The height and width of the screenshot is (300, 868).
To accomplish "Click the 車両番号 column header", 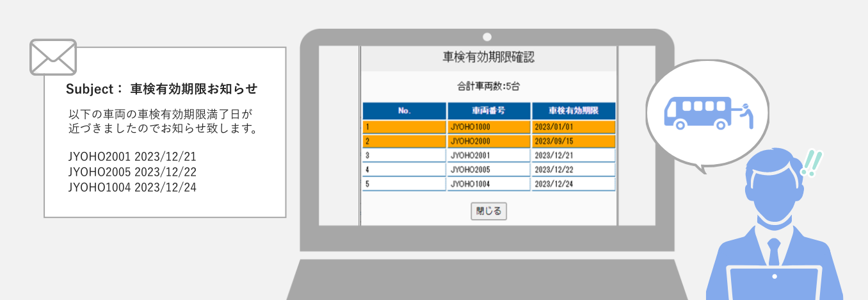I will click(x=488, y=111).
